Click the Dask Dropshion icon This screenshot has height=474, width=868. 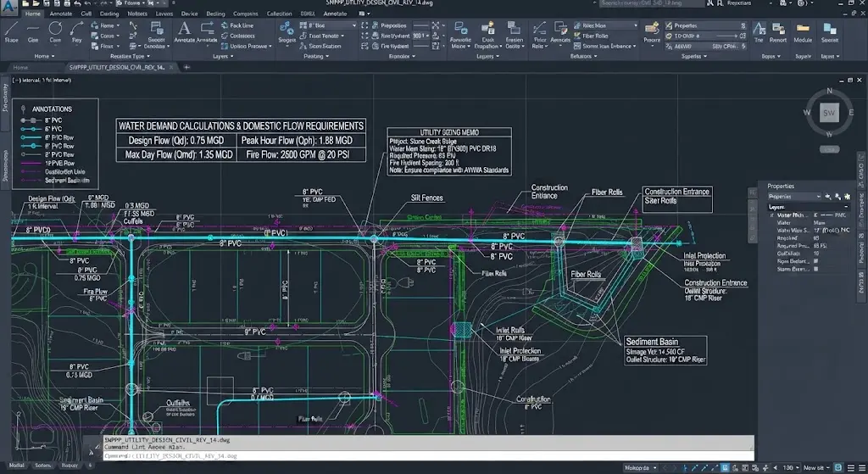[x=487, y=34]
